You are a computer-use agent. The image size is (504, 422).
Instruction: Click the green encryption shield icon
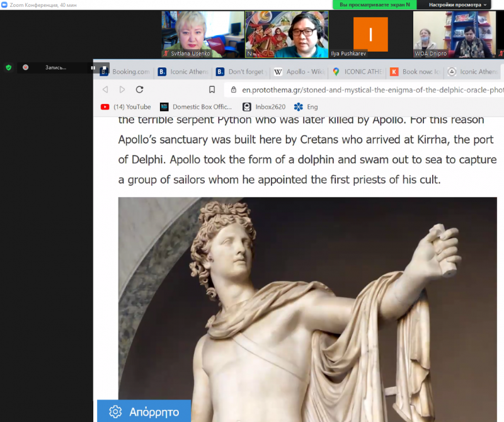pos(9,67)
